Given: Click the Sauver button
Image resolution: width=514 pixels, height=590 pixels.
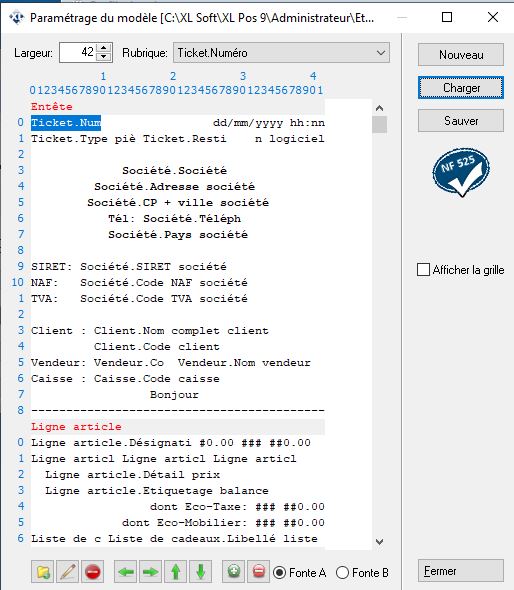Looking at the screenshot, I should [x=461, y=121].
